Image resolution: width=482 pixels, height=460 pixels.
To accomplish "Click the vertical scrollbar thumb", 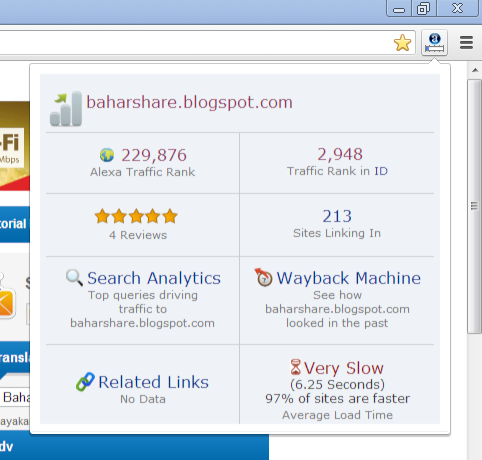I will coord(474,206).
